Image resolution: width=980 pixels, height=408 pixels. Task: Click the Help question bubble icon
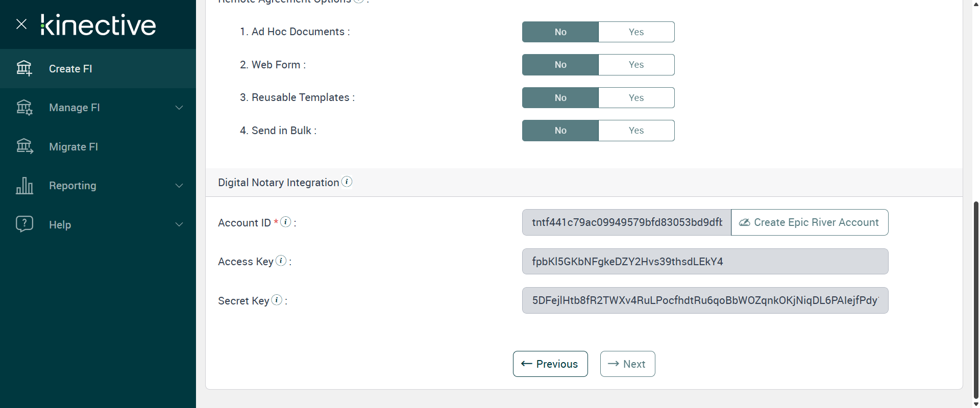(x=24, y=224)
